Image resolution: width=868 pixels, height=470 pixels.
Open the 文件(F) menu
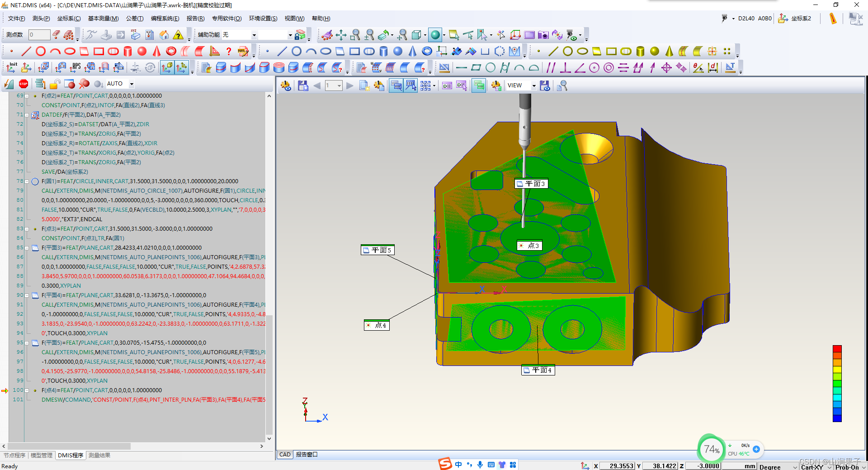coord(17,19)
